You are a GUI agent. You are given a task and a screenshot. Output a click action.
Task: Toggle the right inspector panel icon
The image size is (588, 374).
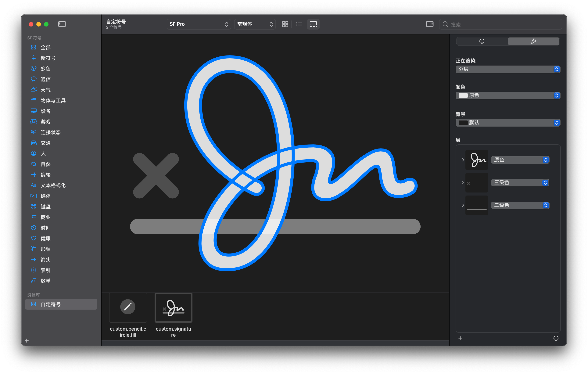click(430, 24)
